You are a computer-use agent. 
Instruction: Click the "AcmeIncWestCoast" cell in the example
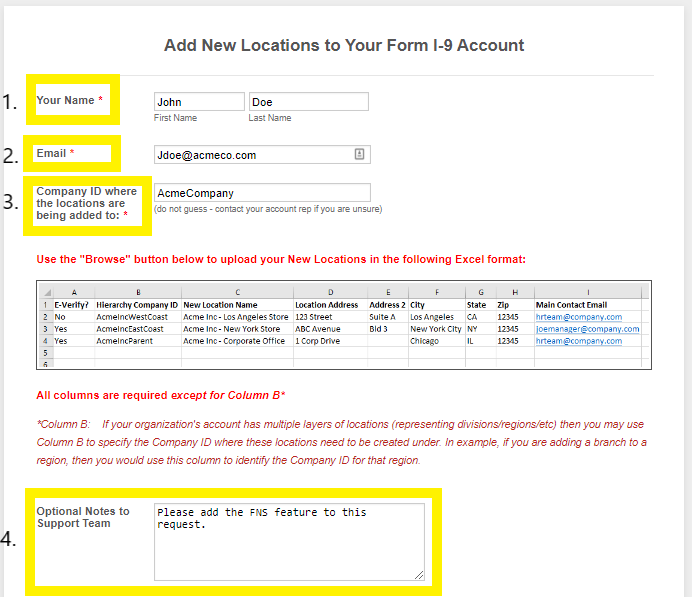(129, 317)
